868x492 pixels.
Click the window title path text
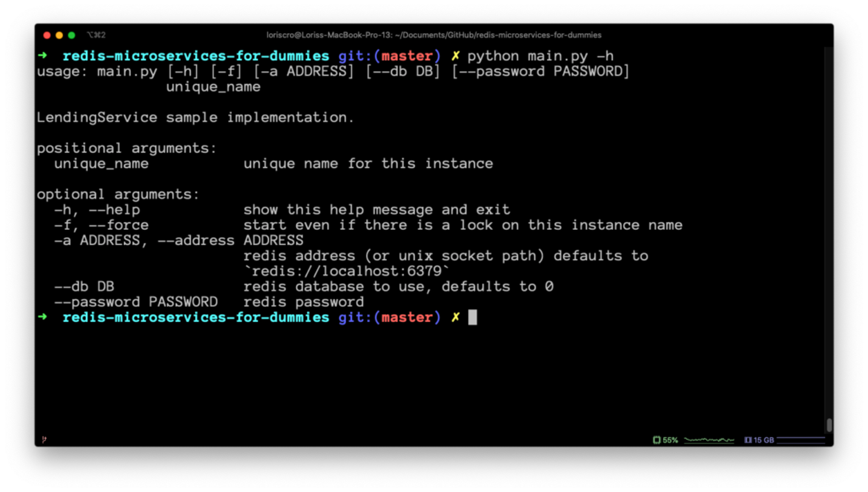click(x=434, y=35)
